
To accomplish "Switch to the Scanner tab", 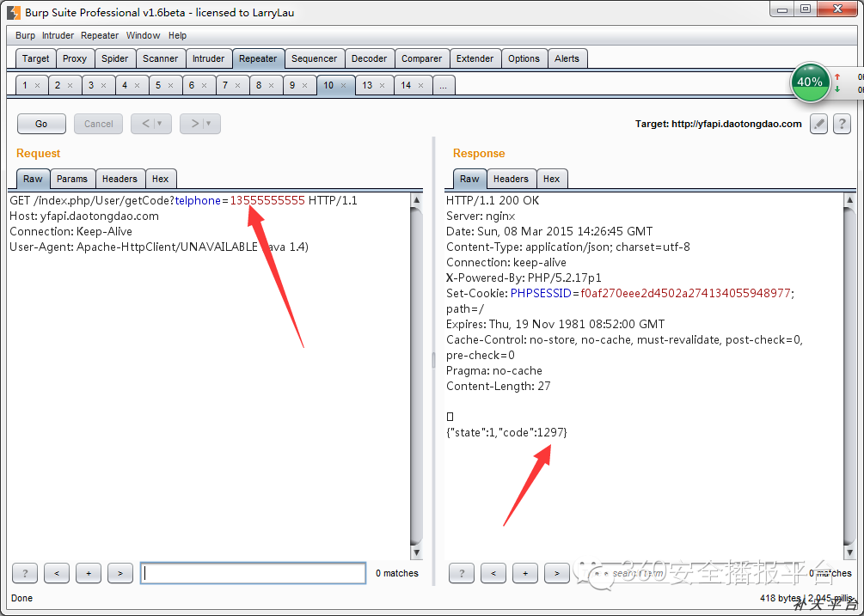I will [x=161, y=58].
